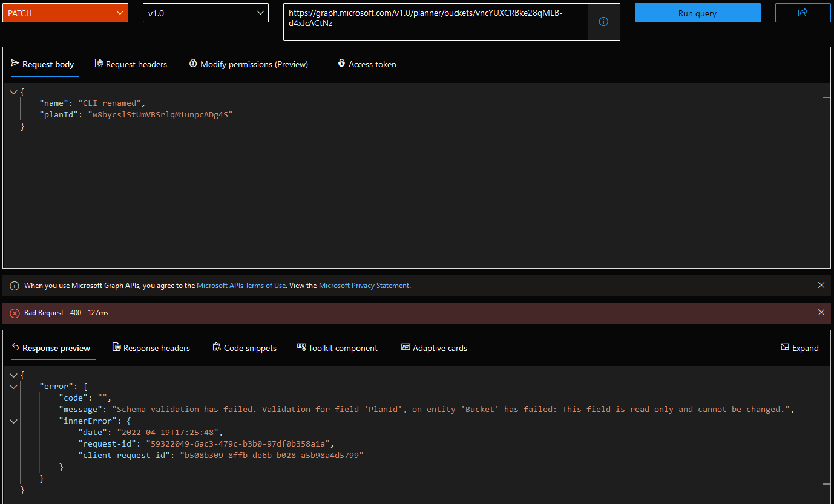Screen dimensions: 834x504
Task: Open the Modify permissions (Preview) tab
Action: click(248, 64)
